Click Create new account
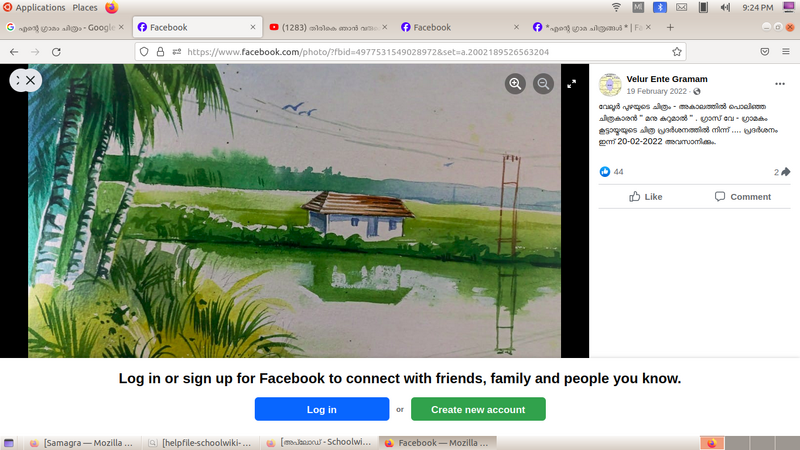The image size is (800, 450). [478, 409]
